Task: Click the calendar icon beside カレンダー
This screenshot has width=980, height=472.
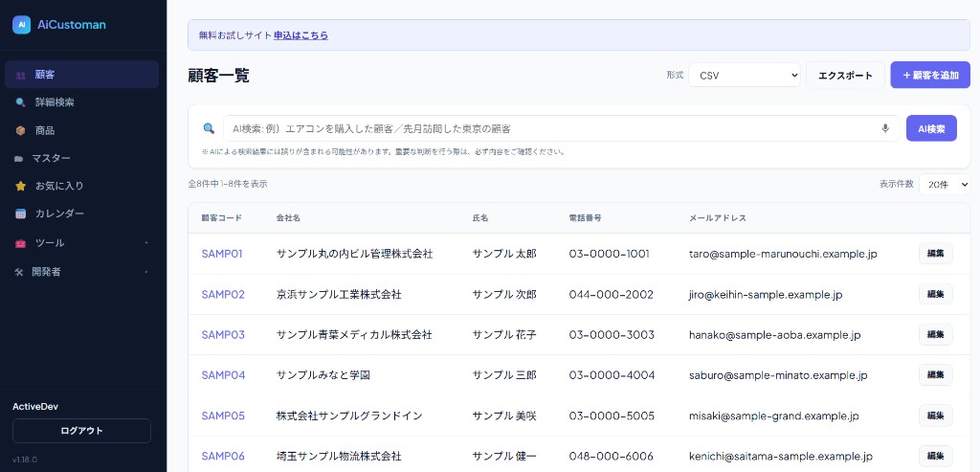Action: pyautogui.click(x=21, y=214)
